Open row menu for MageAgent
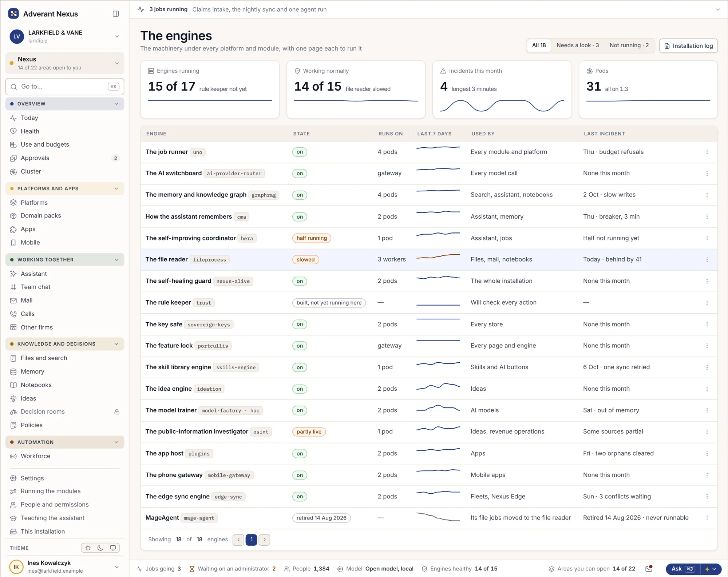This screenshot has height=577, width=728. 707,518
